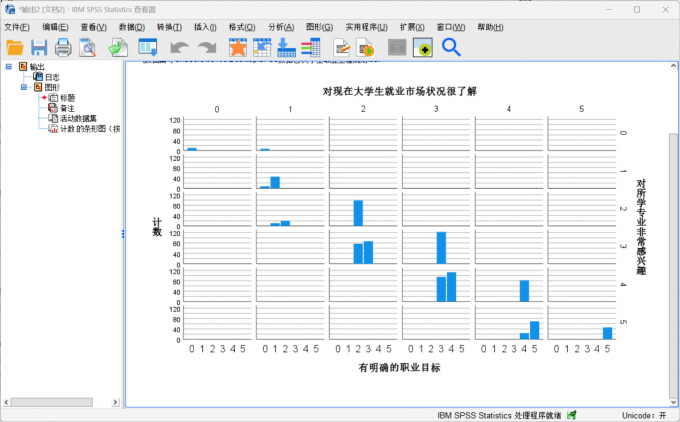Collapse the 输出 root node in outline
Viewport: 680px width, 422px height.
(x=9, y=67)
